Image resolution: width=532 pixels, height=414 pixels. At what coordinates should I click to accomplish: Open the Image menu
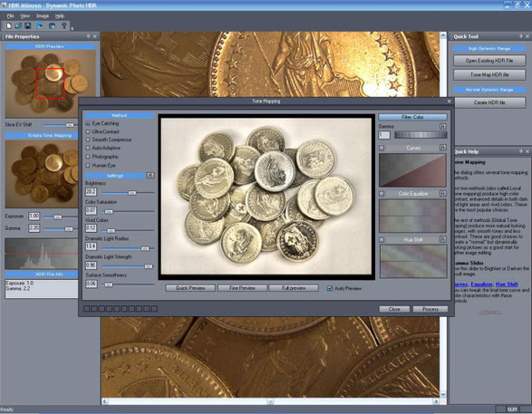pos(43,16)
